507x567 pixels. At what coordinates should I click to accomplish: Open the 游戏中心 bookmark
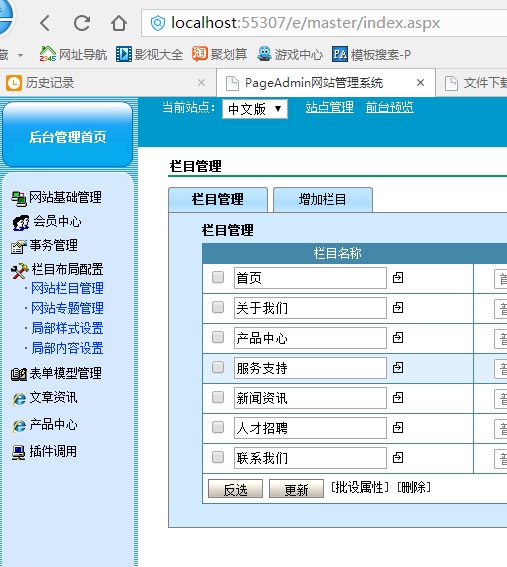[x=290, y=55]
